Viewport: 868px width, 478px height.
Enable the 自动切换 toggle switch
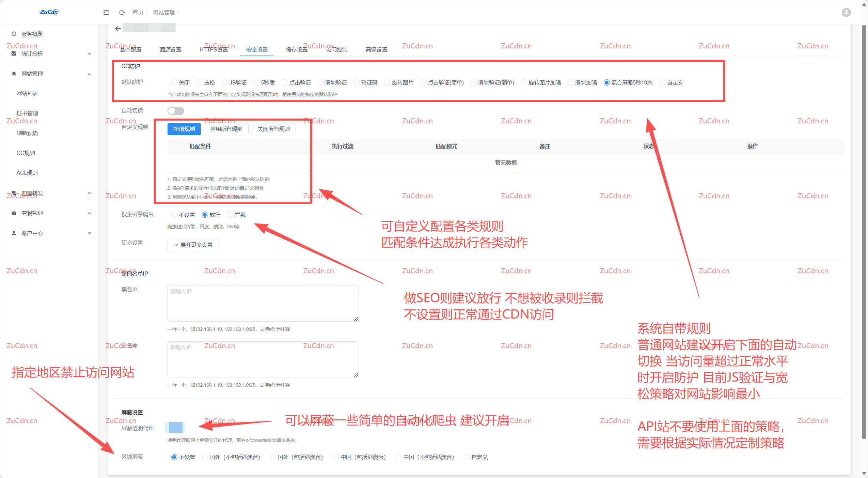tap(176, 110)
